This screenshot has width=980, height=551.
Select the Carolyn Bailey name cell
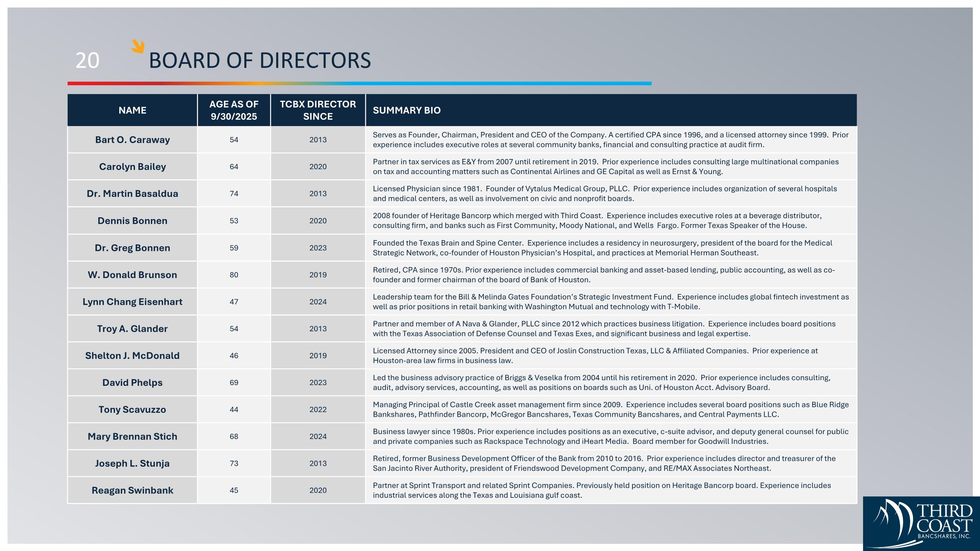pos(132,167)
